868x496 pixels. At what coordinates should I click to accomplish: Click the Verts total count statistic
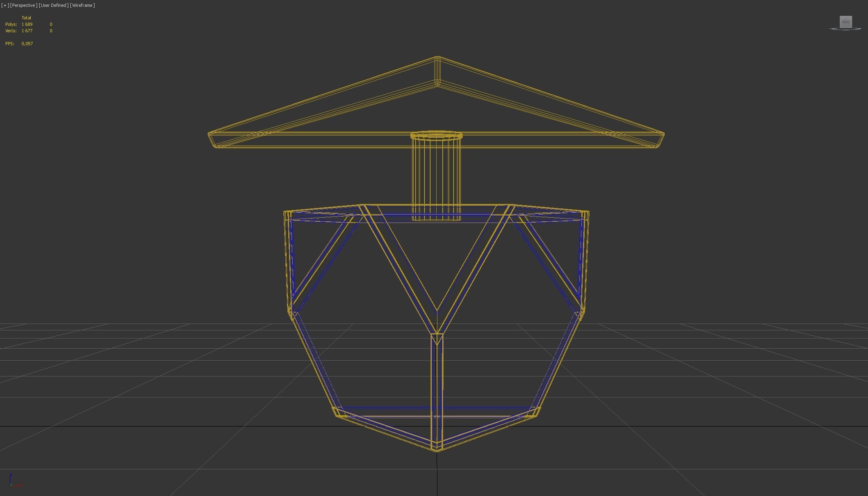coord(27,31)
